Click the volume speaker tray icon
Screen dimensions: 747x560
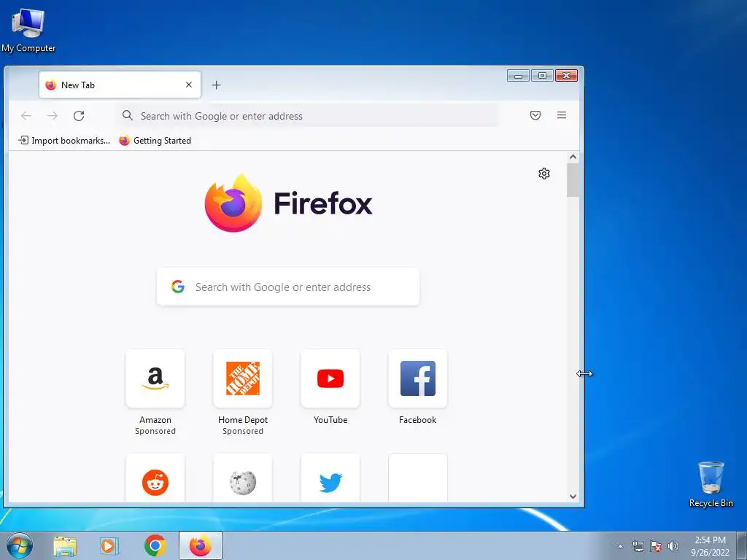[x=673, y=547]
